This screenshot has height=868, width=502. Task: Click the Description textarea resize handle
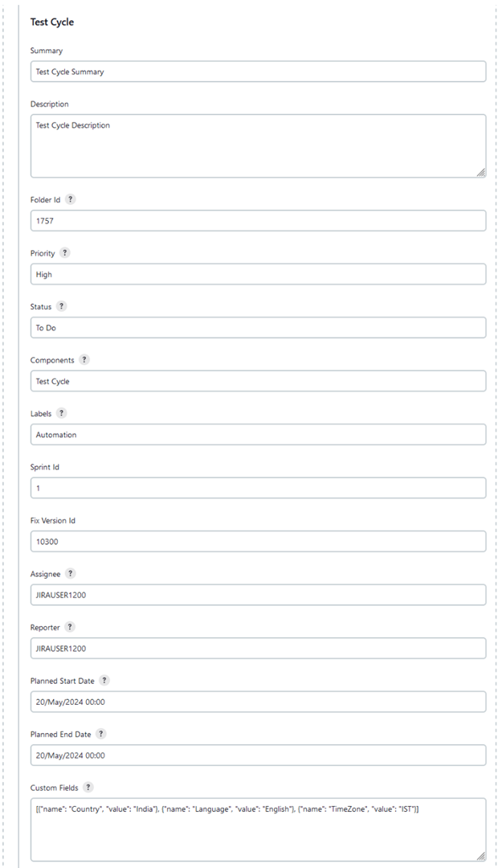click(483, 171)
